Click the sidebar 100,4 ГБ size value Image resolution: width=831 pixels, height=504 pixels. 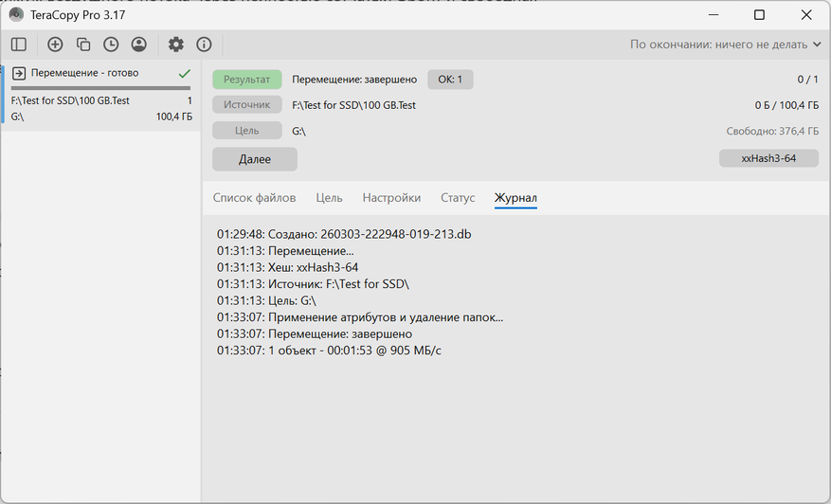[173, 117]
